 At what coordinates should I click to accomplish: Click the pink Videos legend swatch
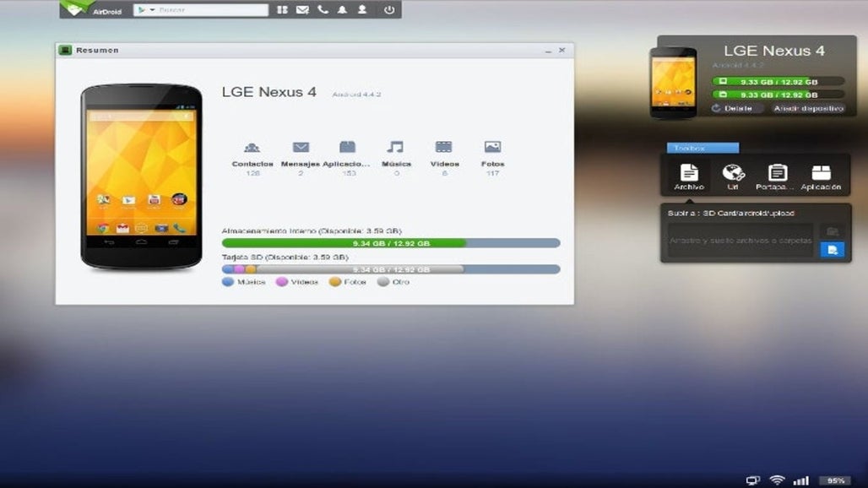point(281,282)
